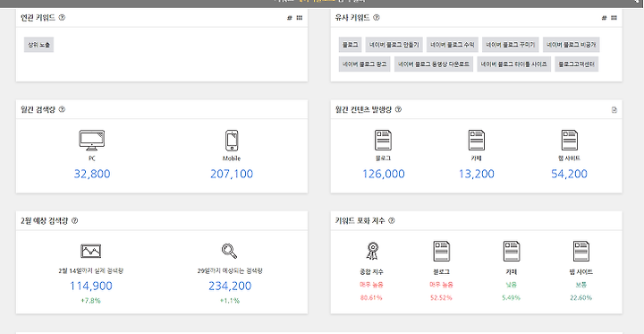
Task: Select the 블로그 similar keyword tag
Action: (350, 45)
